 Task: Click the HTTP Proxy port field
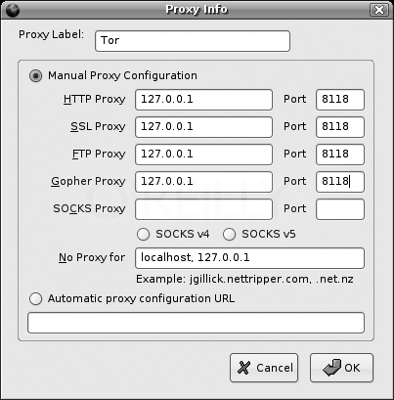tap(340, 100)
